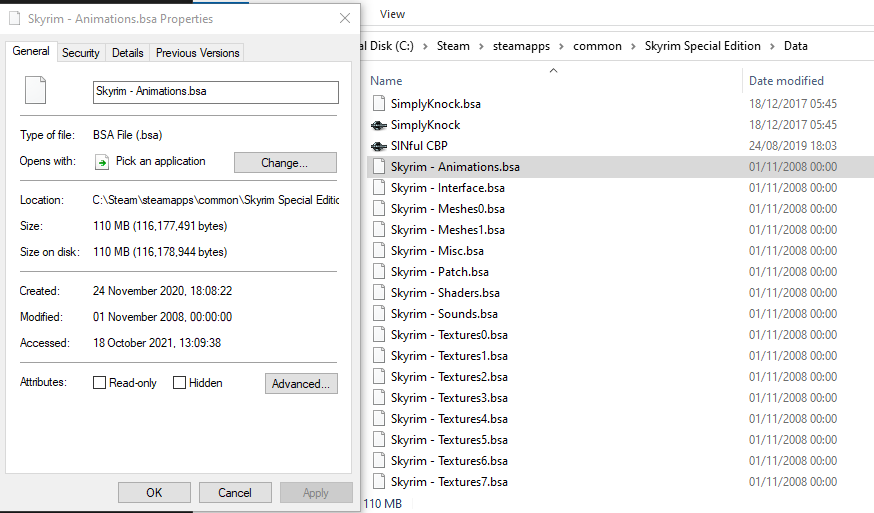
Task: Click the SimplyKnock plugin icon
Action: (379, 125)
